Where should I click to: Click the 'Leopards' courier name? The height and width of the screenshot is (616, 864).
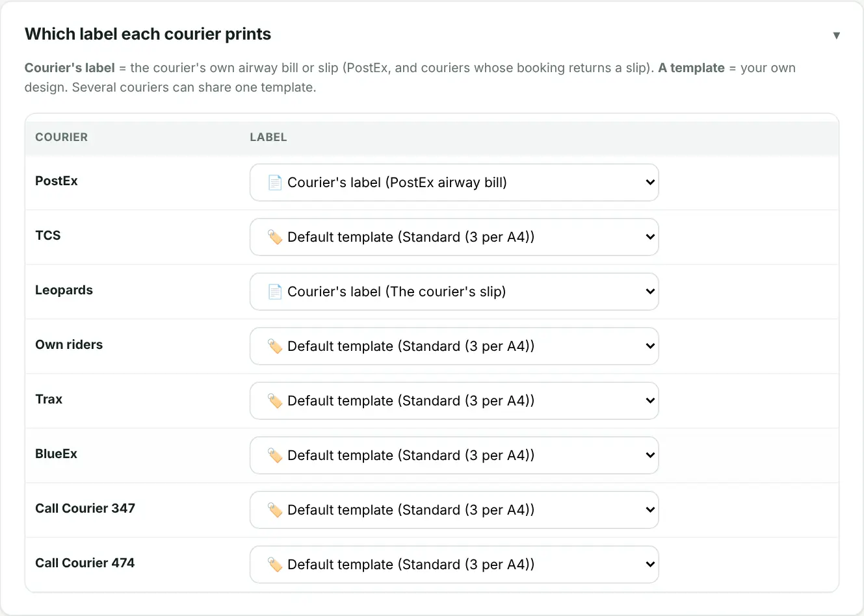(64, 290)
